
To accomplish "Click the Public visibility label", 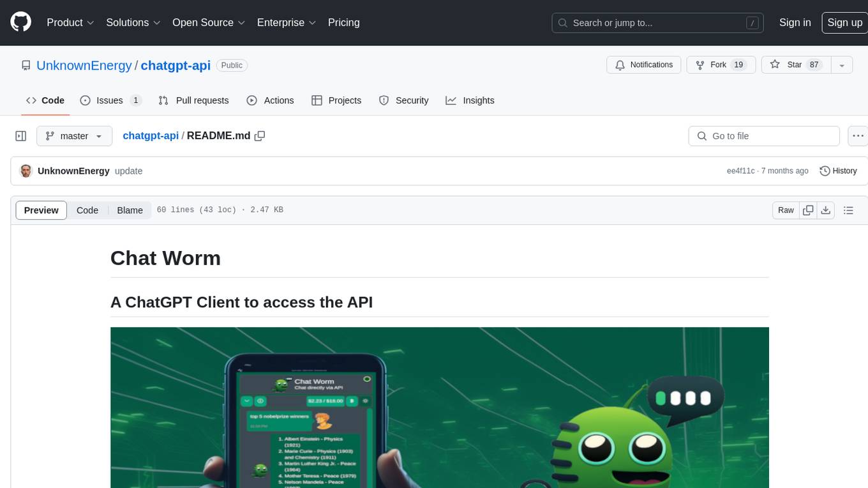I will click(x=232, y=65).
